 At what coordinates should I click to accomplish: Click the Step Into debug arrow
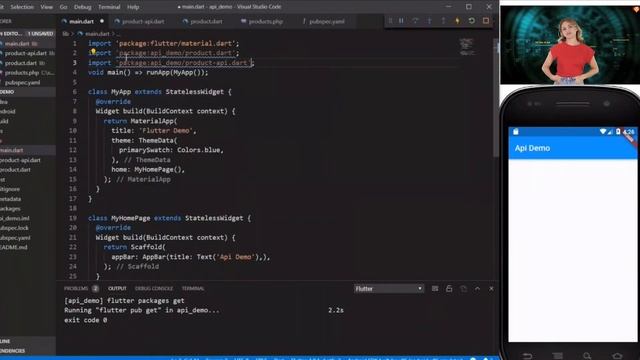429,20
